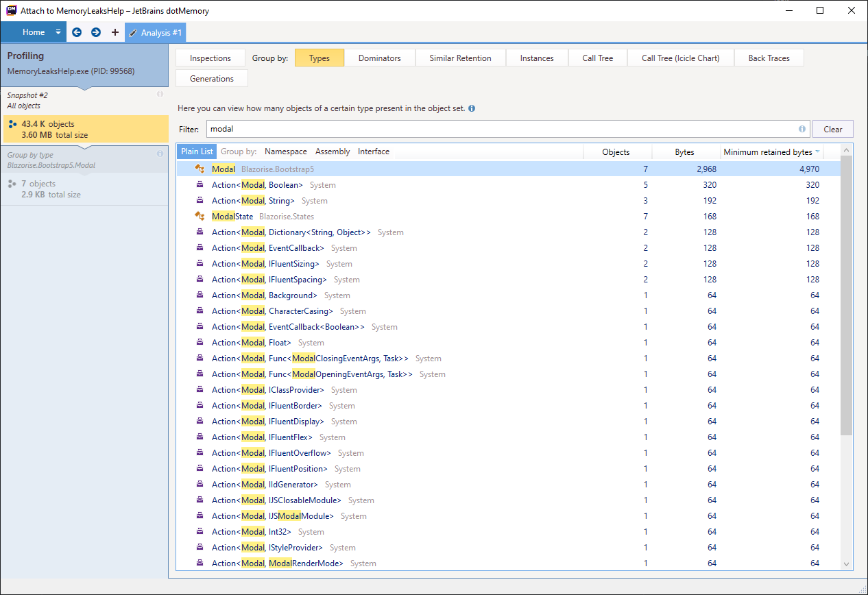Image resolution: width=868 pixels, height=595 pixels.
Task: Click the forward navigation arrow
Action: (95, 32)
